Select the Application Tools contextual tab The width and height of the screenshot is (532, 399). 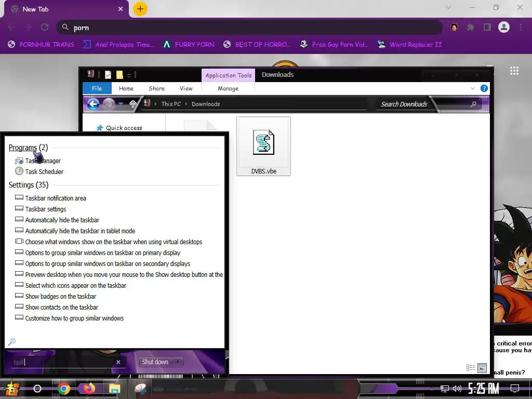pos(229,75)
